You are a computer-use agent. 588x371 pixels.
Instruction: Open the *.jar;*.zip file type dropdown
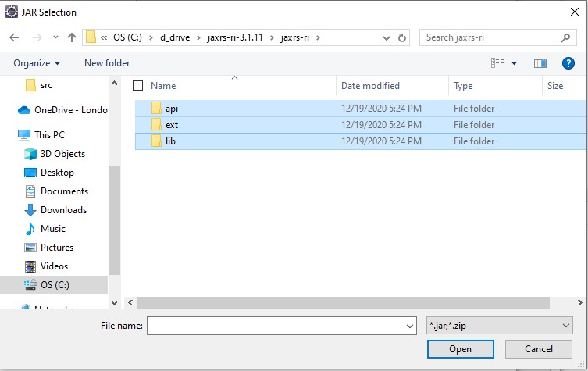point(500,326)
